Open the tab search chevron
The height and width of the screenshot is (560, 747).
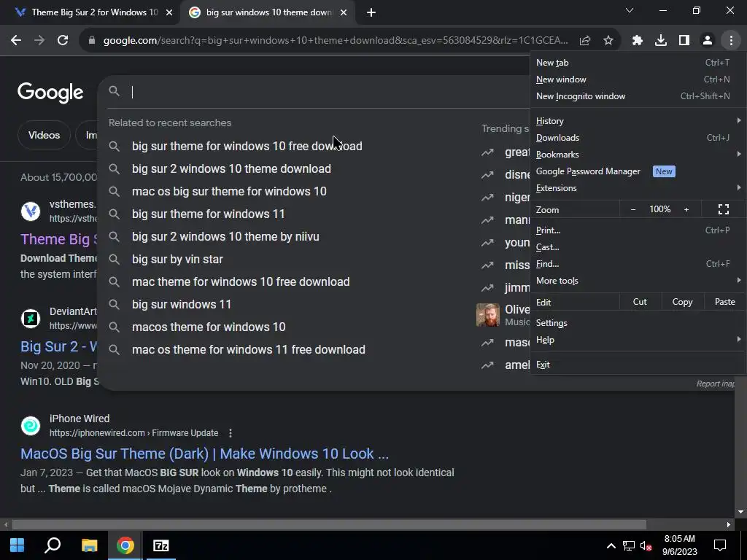[x=630, y=10]
